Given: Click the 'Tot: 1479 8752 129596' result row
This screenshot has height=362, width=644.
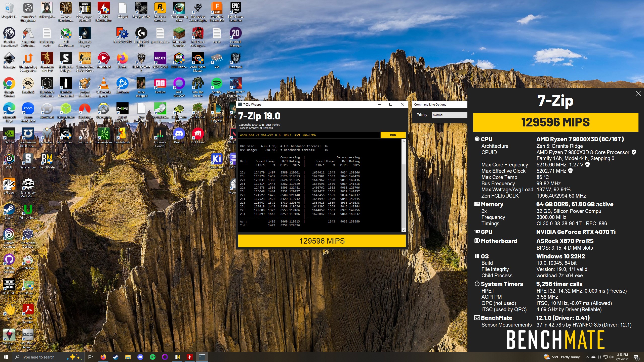Looking at the screenshot, I should 270,225.
